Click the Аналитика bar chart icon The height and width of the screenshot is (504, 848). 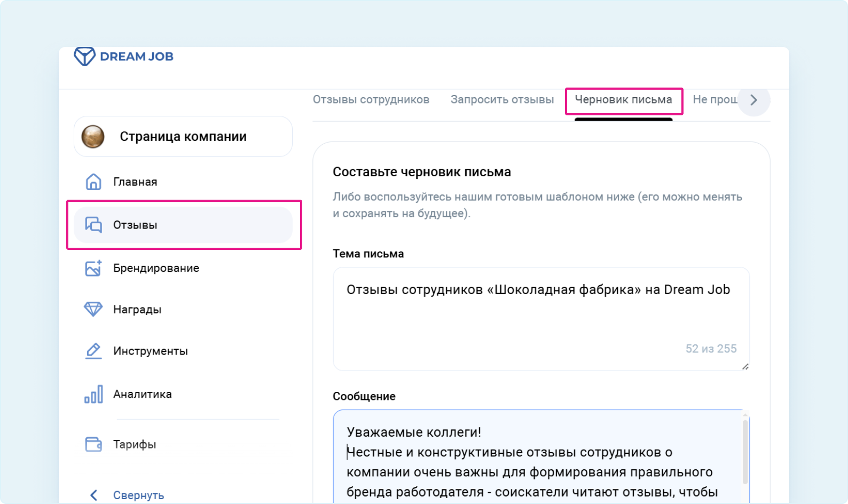coord(93,395)
